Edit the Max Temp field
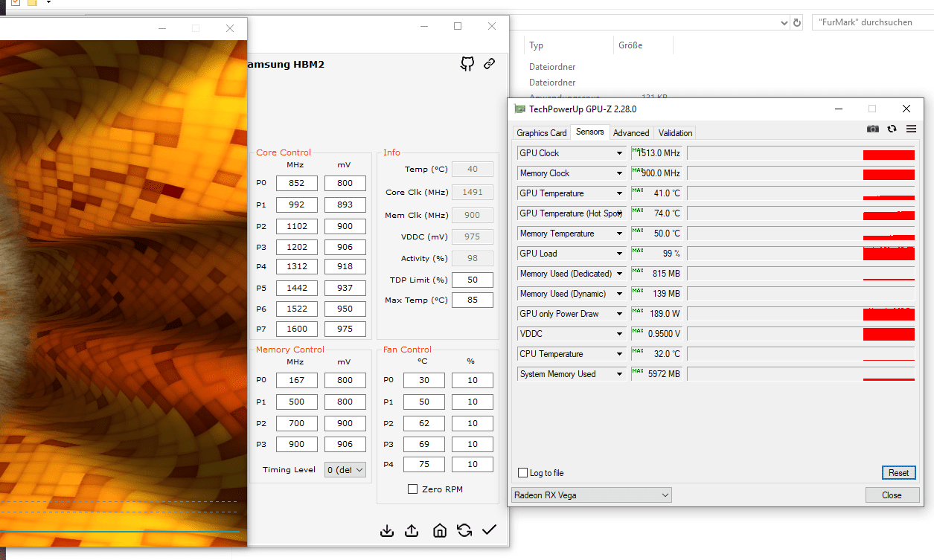934x560 pixels. [x=473, y=300]
